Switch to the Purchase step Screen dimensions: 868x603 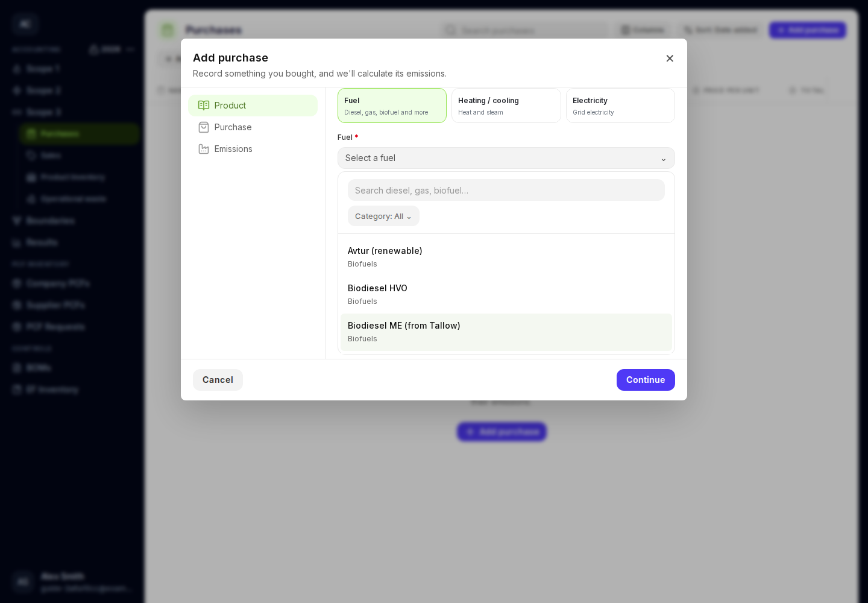[x=253, y=127]
